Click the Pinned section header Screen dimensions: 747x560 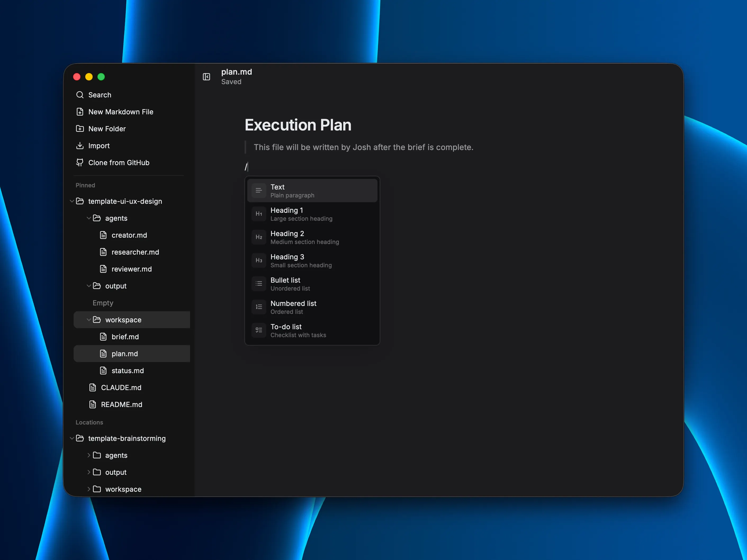click(x=85, y=185)
